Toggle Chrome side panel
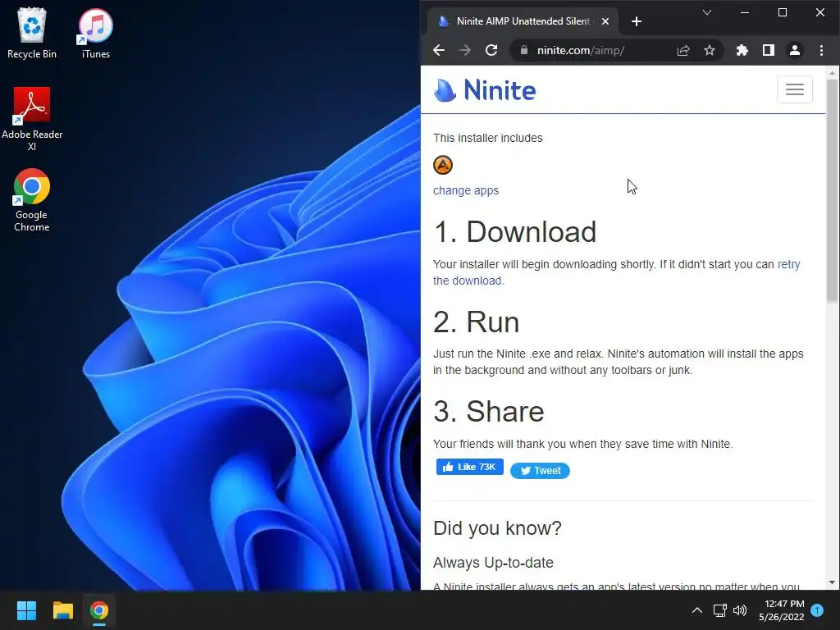Viewport: 840px width, 630px height. coord(768,50)
